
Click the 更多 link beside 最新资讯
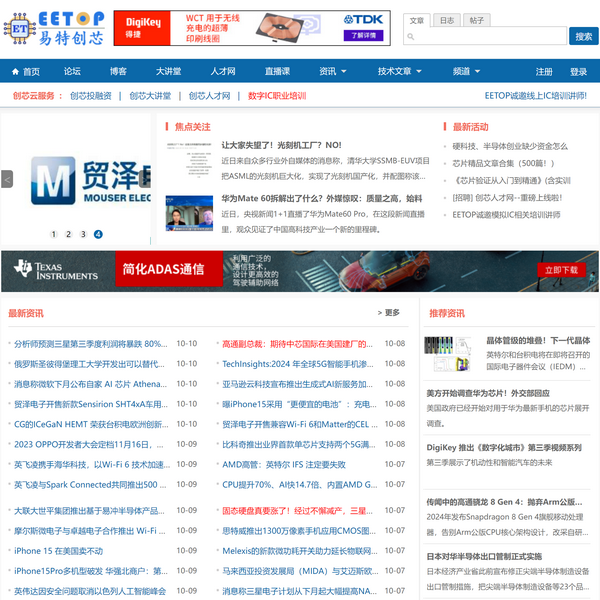(390, 313)
